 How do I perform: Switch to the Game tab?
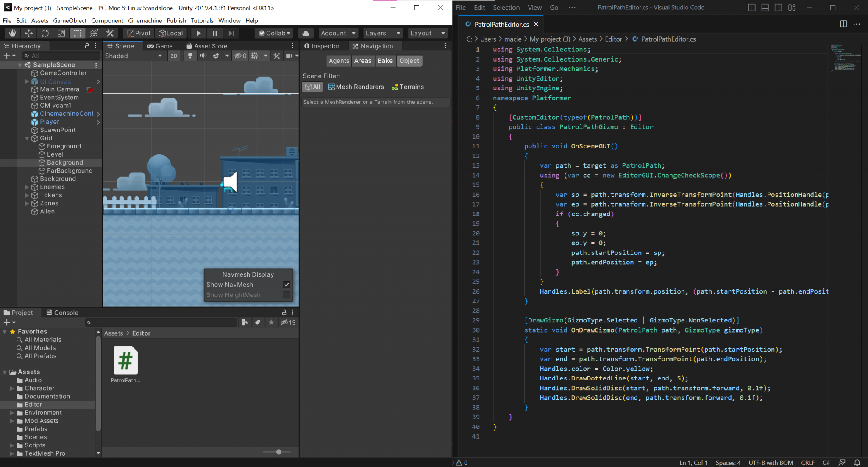pyautogui.click(x=160, y=45)
